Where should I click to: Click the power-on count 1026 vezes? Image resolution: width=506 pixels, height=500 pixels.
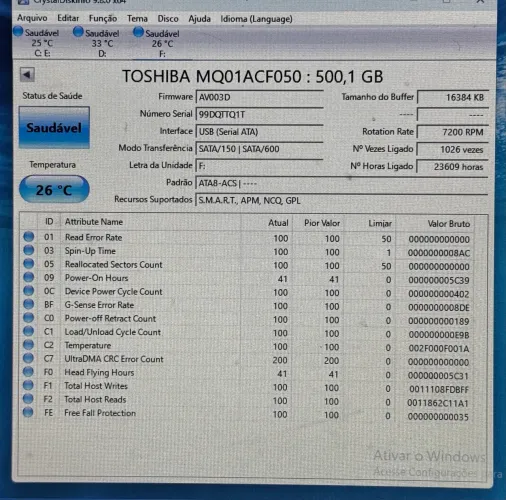[x=453, y=150]
